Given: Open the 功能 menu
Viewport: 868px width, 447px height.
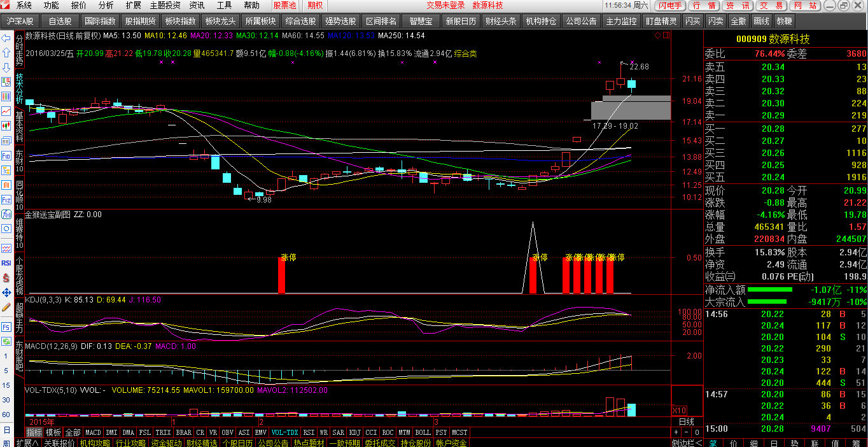Looking at the screenshot, I should tap(52, 5).
